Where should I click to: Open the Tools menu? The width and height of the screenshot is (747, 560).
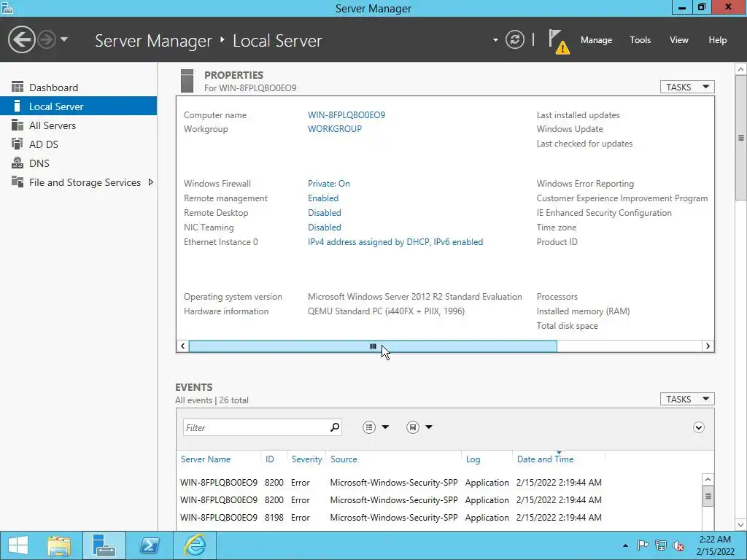[x=640, y=40]
